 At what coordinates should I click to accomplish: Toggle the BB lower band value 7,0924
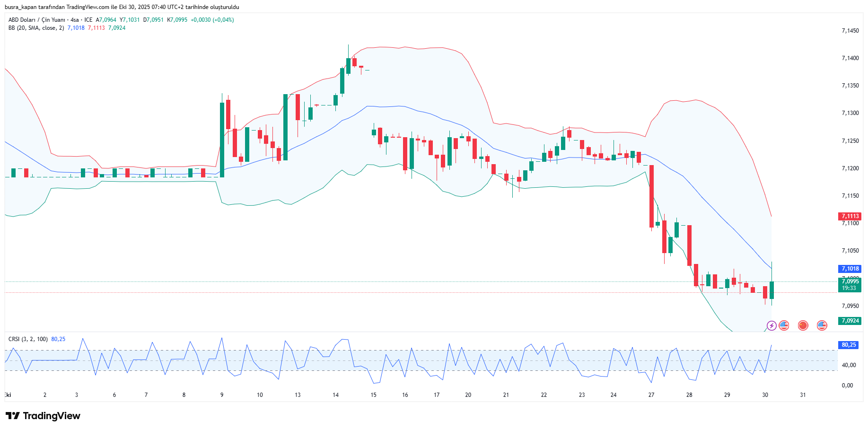[116, 28]
